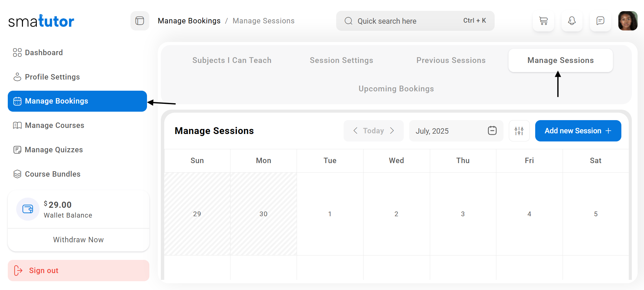Click the user profile avatar
Viewport: 644px width, 290px height.
click(x=627, y=21)
